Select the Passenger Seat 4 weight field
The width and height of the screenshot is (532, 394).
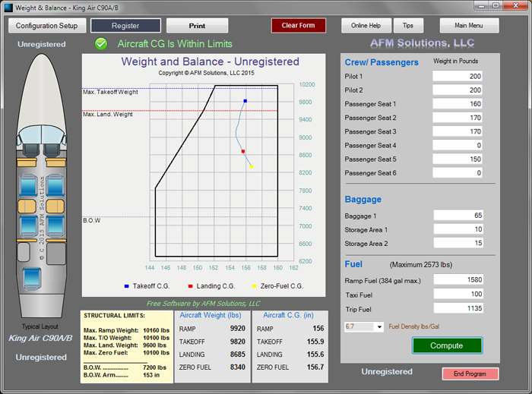click(x=457, y=145)
